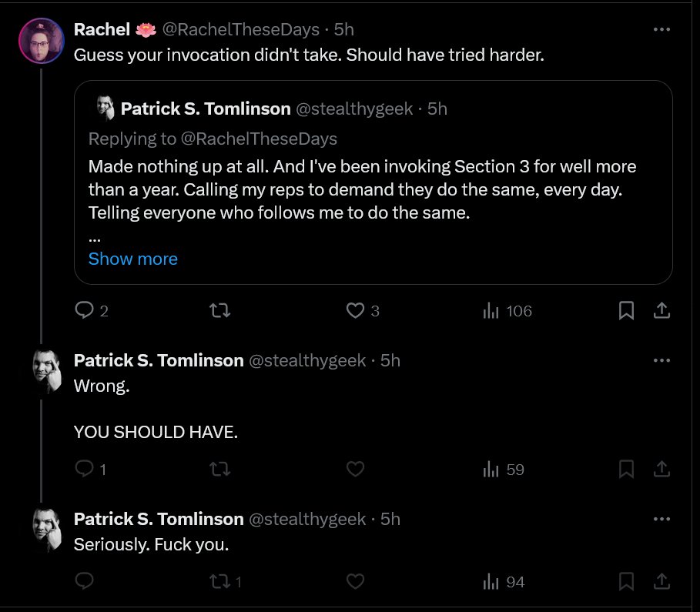Retweet Rachel's quote tweet

tap(220, 309)
